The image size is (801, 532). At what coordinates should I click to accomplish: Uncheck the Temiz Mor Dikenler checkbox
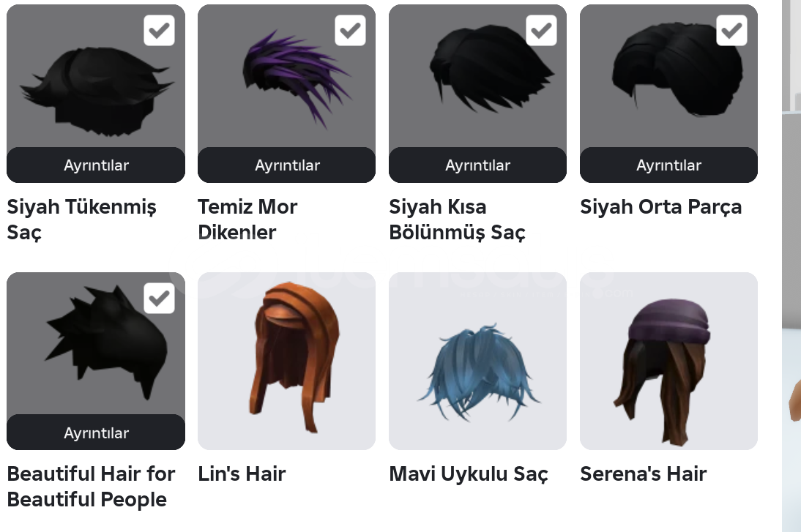[x=350, y=31]
